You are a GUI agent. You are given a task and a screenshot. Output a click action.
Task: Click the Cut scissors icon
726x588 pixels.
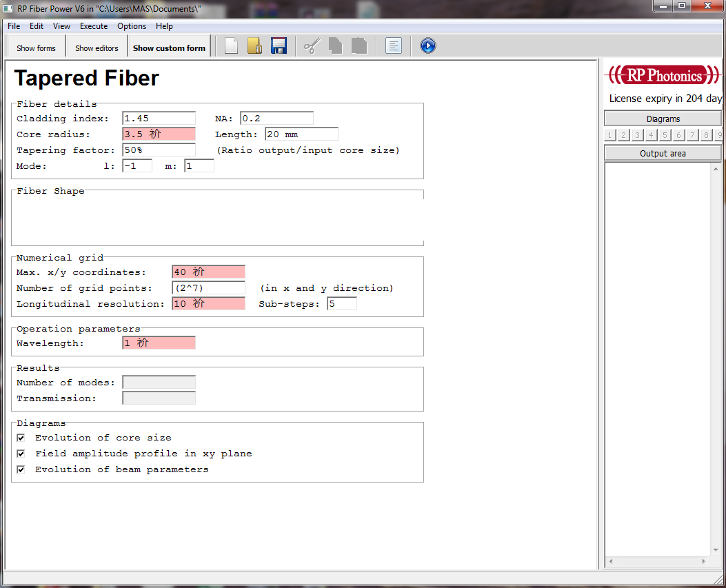(312, 45)
